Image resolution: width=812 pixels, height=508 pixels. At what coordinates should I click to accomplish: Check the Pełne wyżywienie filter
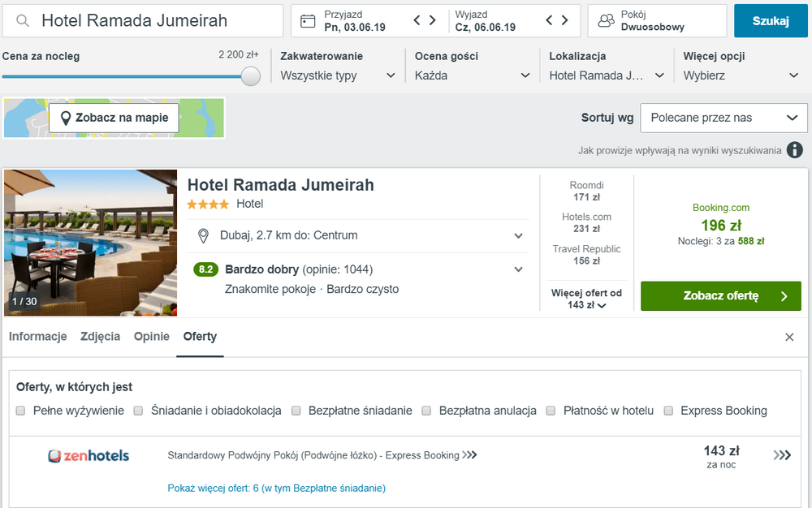[21, 411]
